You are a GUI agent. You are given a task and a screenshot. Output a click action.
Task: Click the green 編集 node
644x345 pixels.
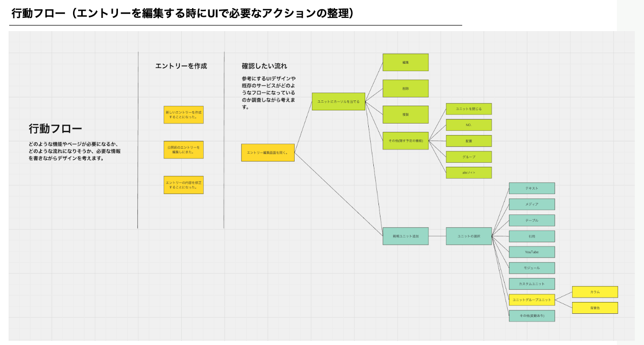click(x=406, y=62)
